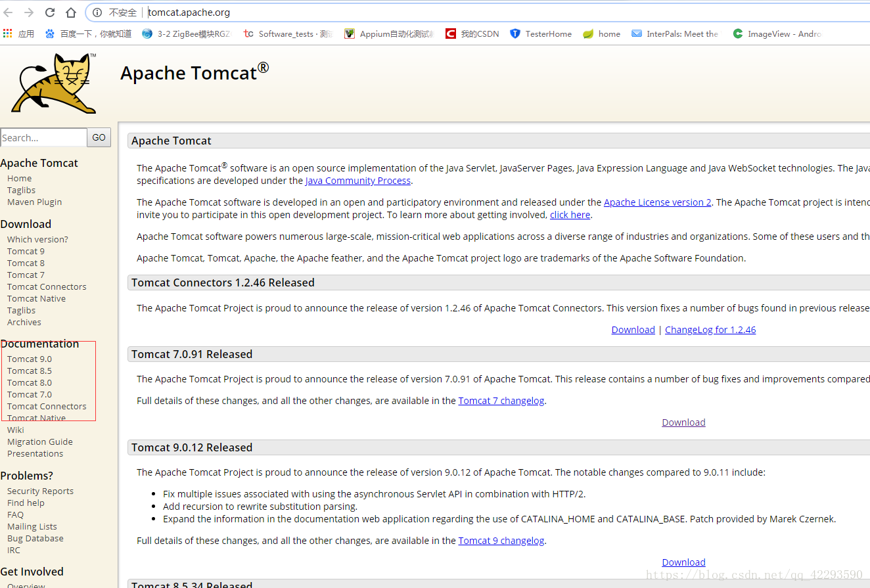Open ChangeLog for 1.2.46
This screenshot has width=870, height=588.
click(710, 329)
